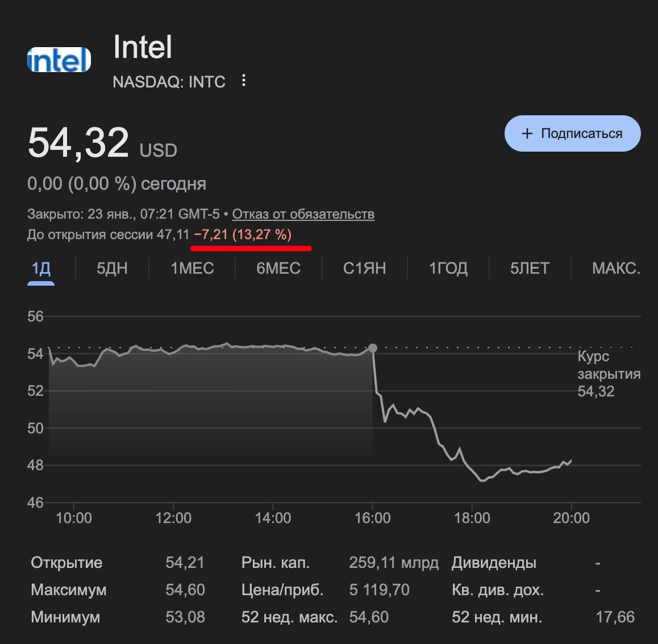This screenshot has height=644, width=658.
Task: Select the 5ЛЕТ range tab
Action: pos(530,268)
